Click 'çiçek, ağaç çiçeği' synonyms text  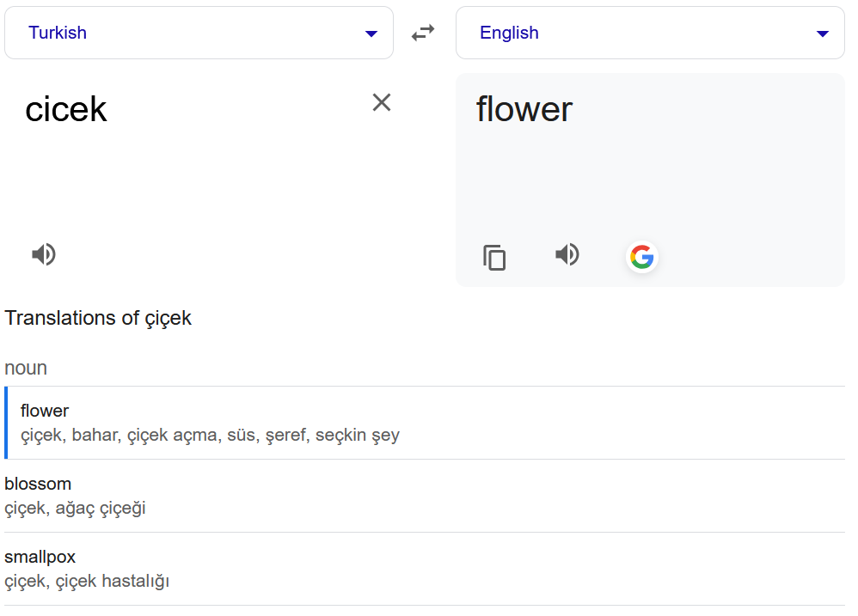75,508
